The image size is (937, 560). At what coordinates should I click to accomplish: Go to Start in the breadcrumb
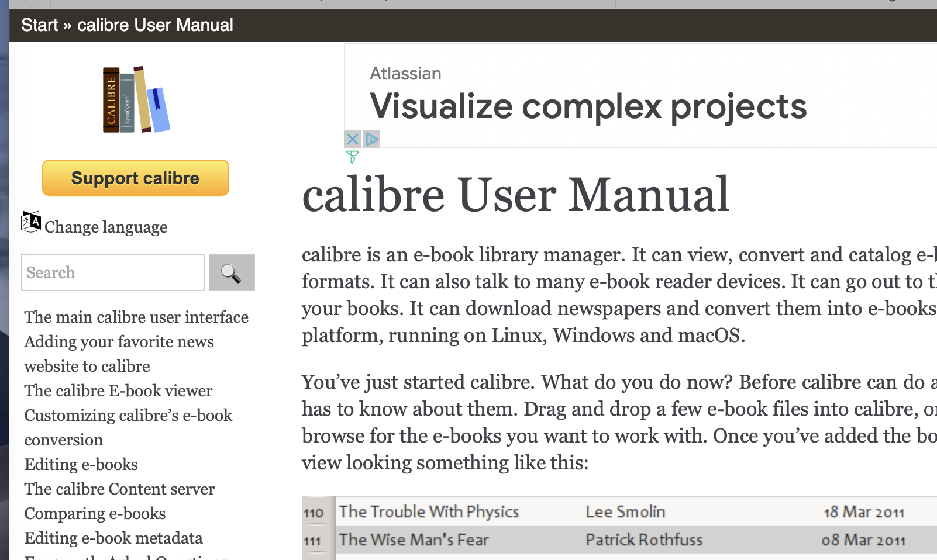coord(39,25)
